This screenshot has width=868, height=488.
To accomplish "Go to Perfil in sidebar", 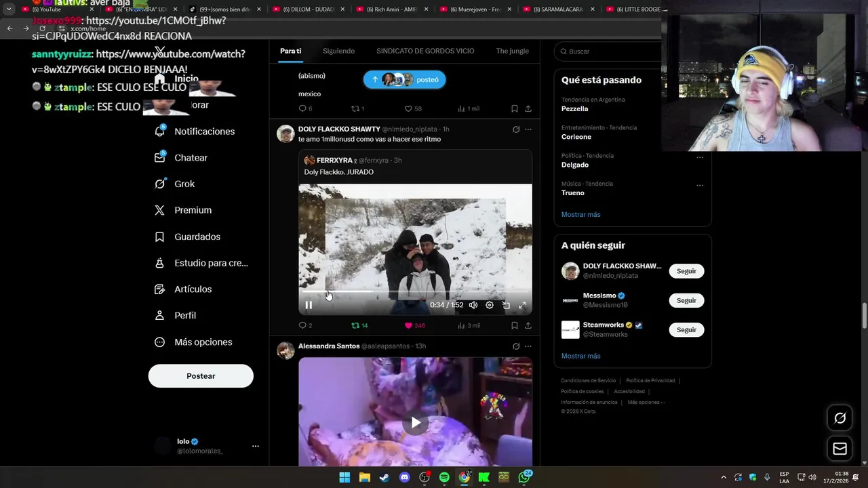I will click(x=175, y=316).
